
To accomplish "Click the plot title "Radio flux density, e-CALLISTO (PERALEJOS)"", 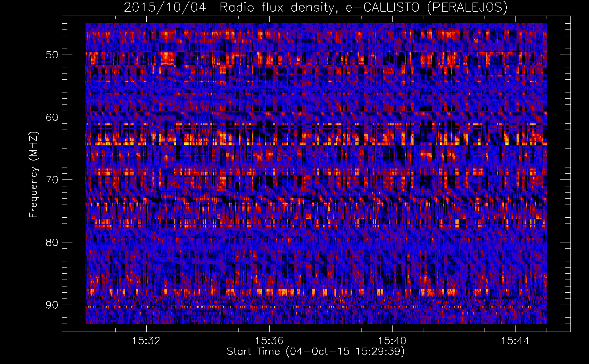I will coord(363,7).
